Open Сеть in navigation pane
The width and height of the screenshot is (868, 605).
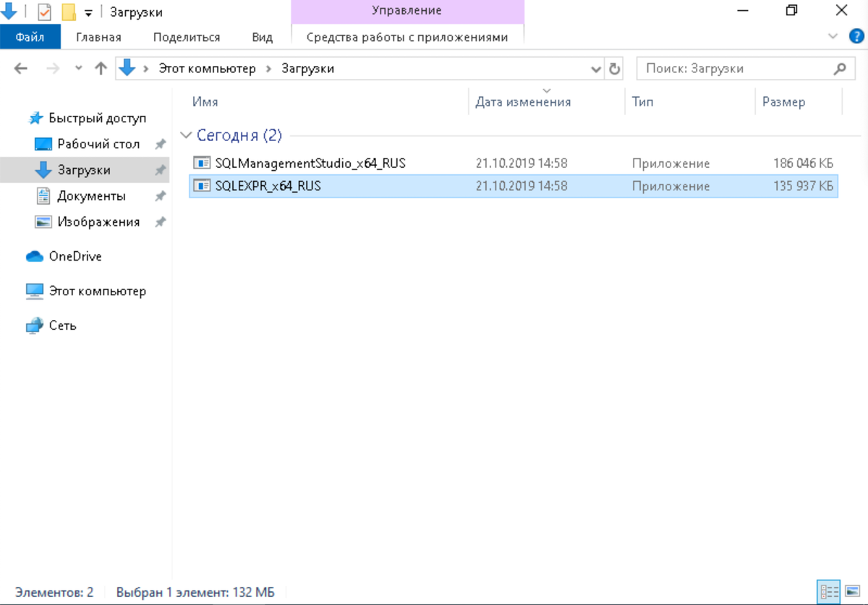point(62,326)
